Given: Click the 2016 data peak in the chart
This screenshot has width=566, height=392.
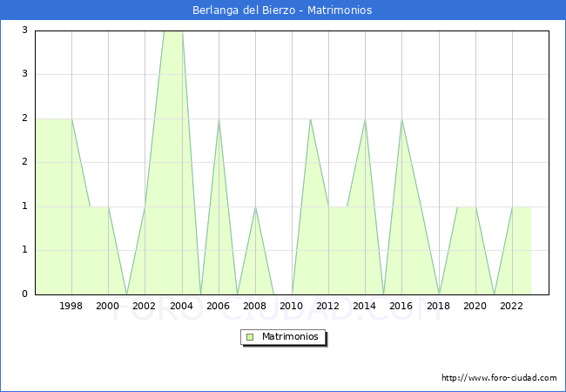Looking at the screenshot, I should tap(401, 119).
